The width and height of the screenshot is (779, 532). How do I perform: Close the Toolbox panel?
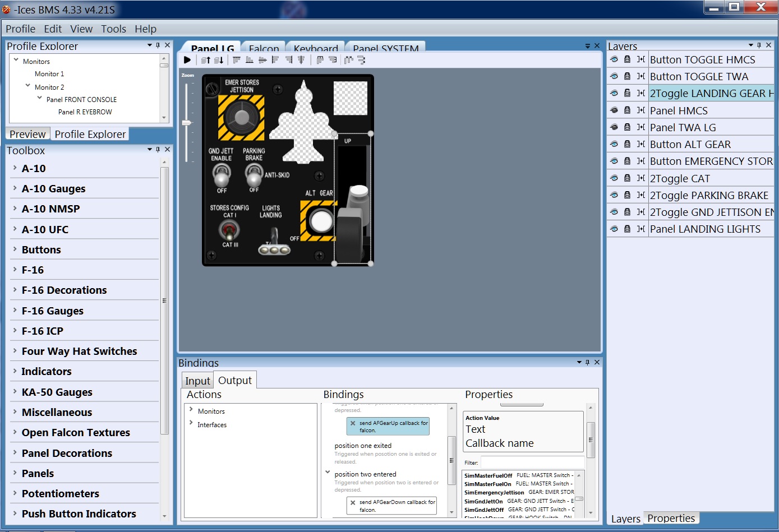[167, 150]
